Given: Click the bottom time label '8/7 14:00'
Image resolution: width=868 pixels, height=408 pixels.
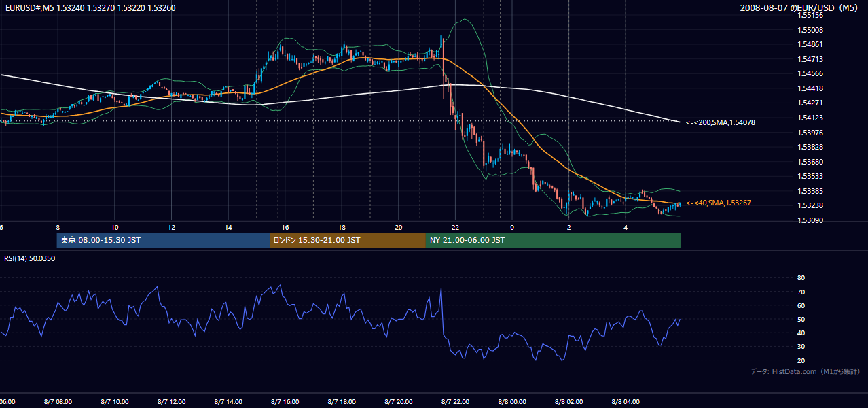Looking at the screenshot, I should coord(228,402).
